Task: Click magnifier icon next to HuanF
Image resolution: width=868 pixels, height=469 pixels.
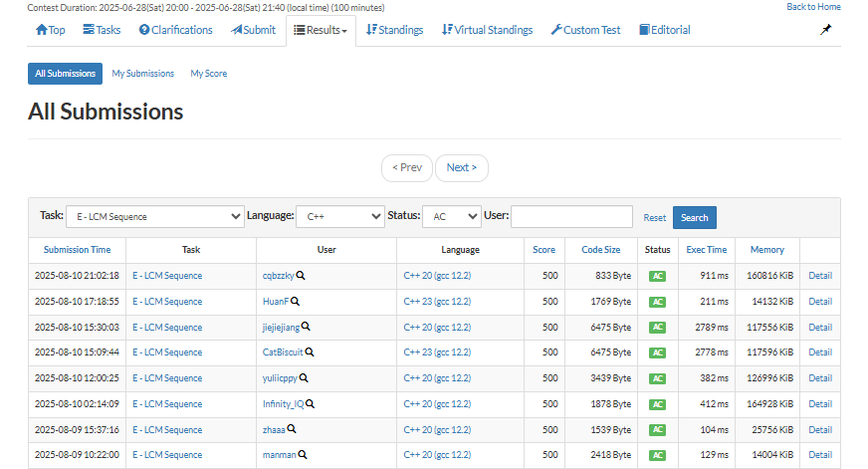Action: click(x=295, y=302)
